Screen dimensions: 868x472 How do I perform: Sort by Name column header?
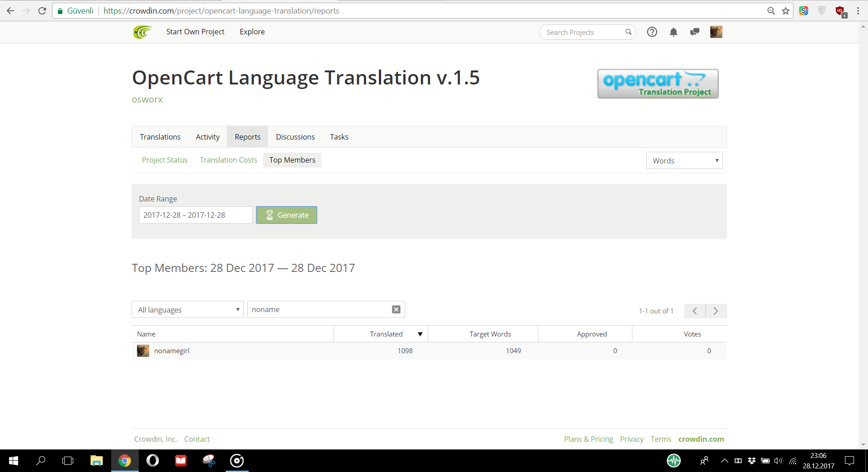point(146,334)
